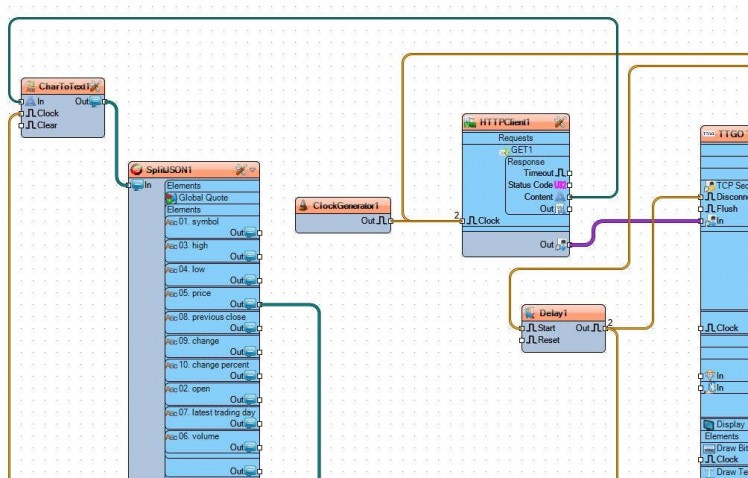Click Out pin of 01. symbol
Screen dimensions: 748x478
pos(260,233)
